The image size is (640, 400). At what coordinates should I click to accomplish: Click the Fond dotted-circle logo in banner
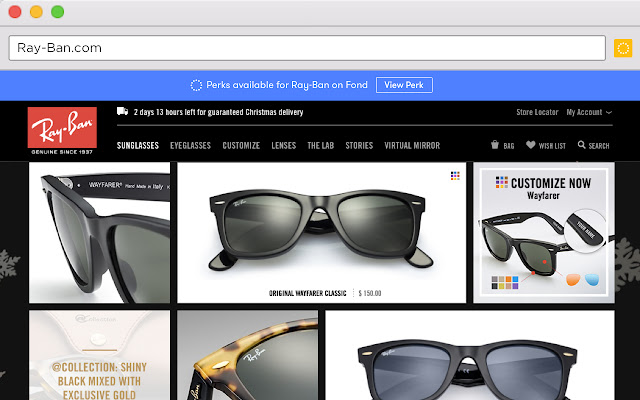pos(196,85)
